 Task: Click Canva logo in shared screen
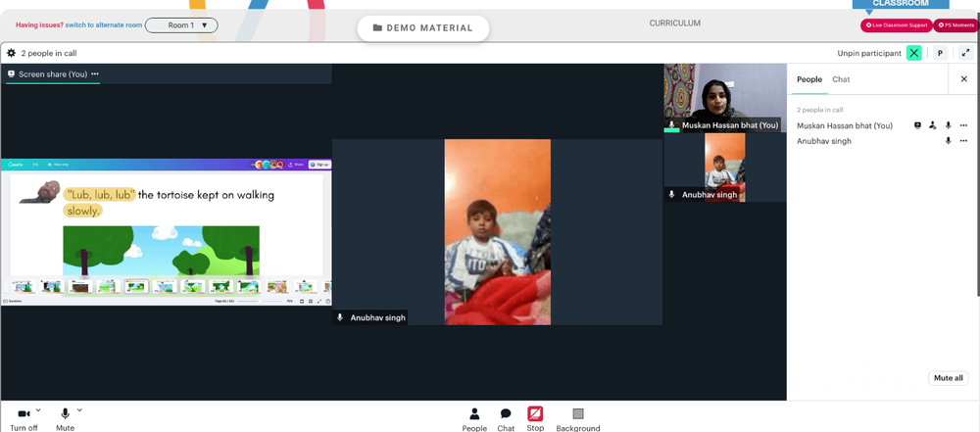[16, 165]
